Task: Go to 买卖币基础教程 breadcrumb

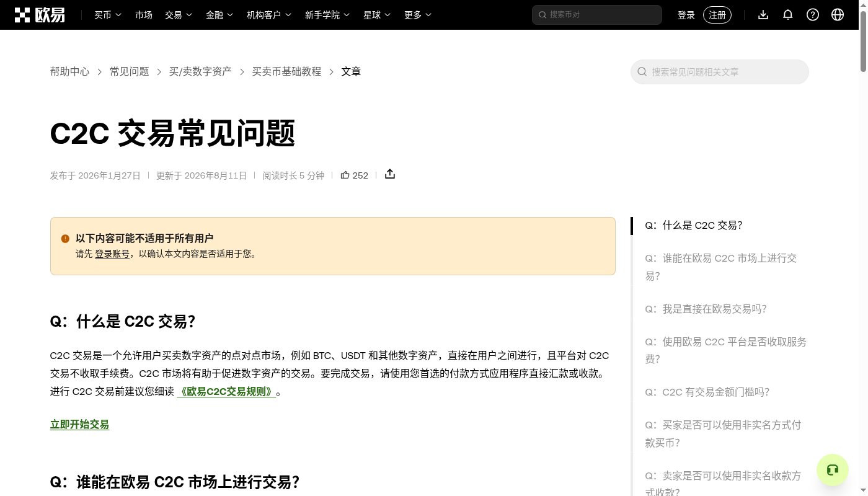Action: click(x=286, y=72)
